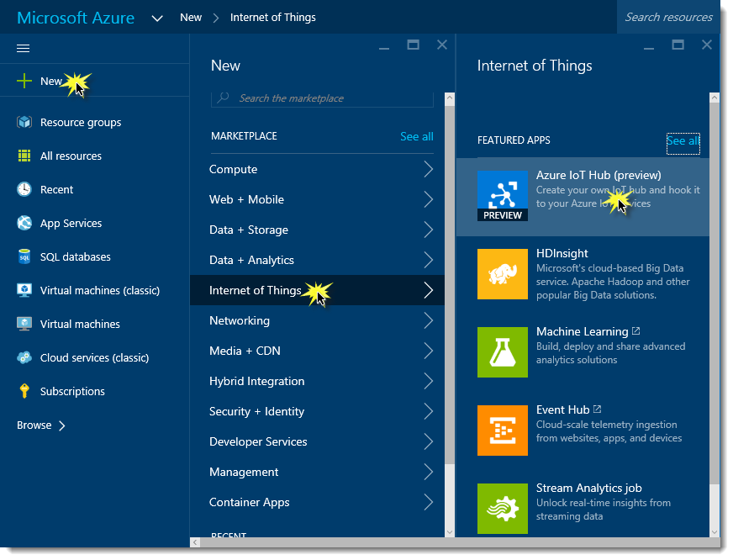Expand the Media + CDN chevron
This screenshot has height=560, width=733.
428,351
